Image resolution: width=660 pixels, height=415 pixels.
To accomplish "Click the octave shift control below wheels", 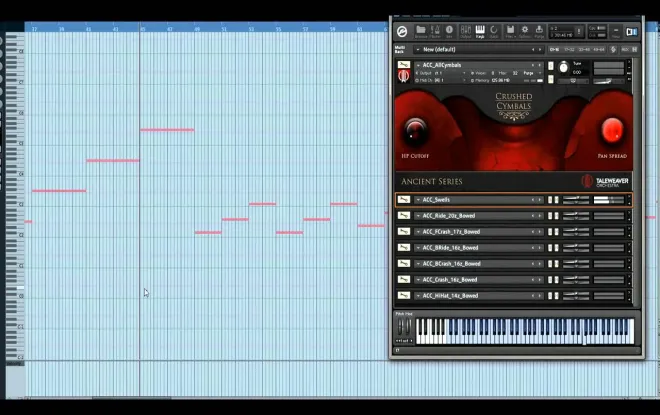I will click(x=405, y=341).
